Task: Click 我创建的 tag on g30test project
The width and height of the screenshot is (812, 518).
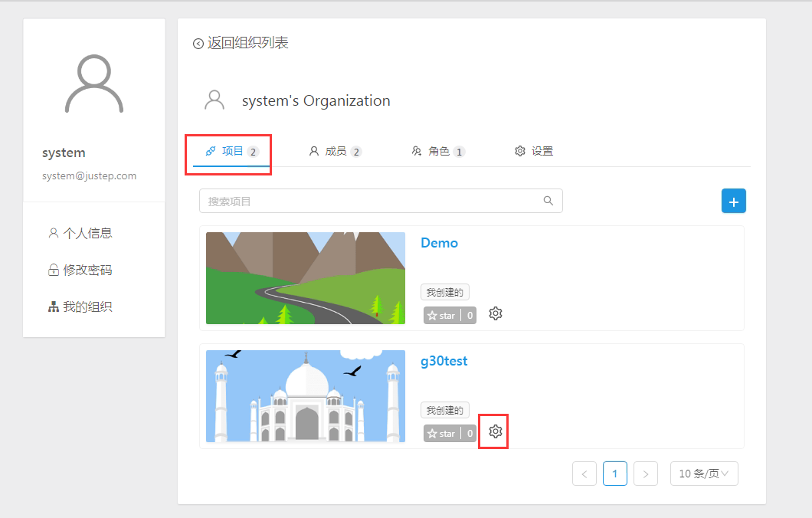Action: tap(445, 410)
